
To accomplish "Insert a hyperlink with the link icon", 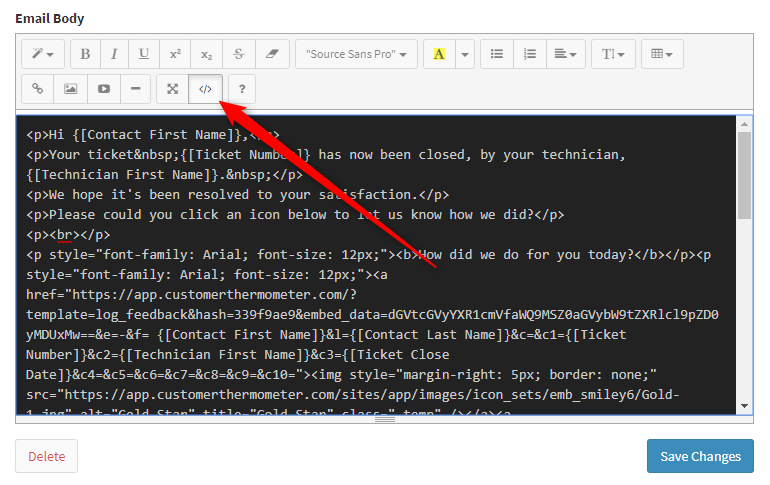I will (x=37, y=89).
